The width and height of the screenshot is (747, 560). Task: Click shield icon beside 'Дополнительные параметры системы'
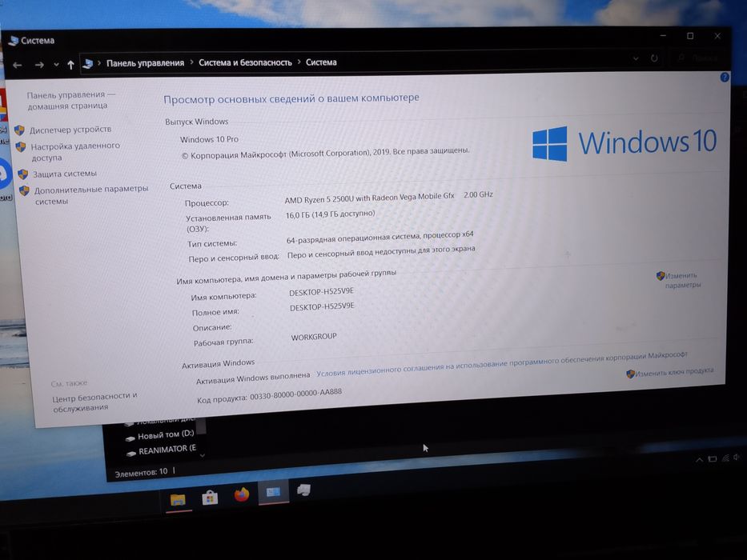pos(24,190)
